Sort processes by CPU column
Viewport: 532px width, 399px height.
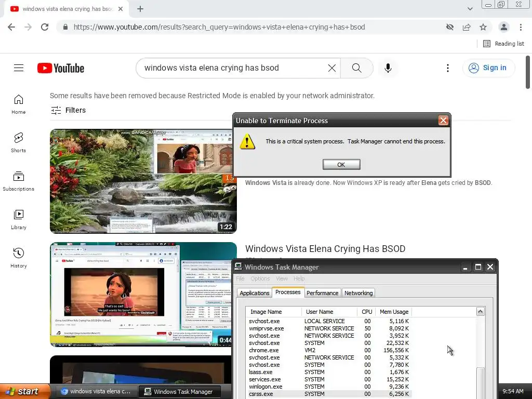click(x=366, y=312)
